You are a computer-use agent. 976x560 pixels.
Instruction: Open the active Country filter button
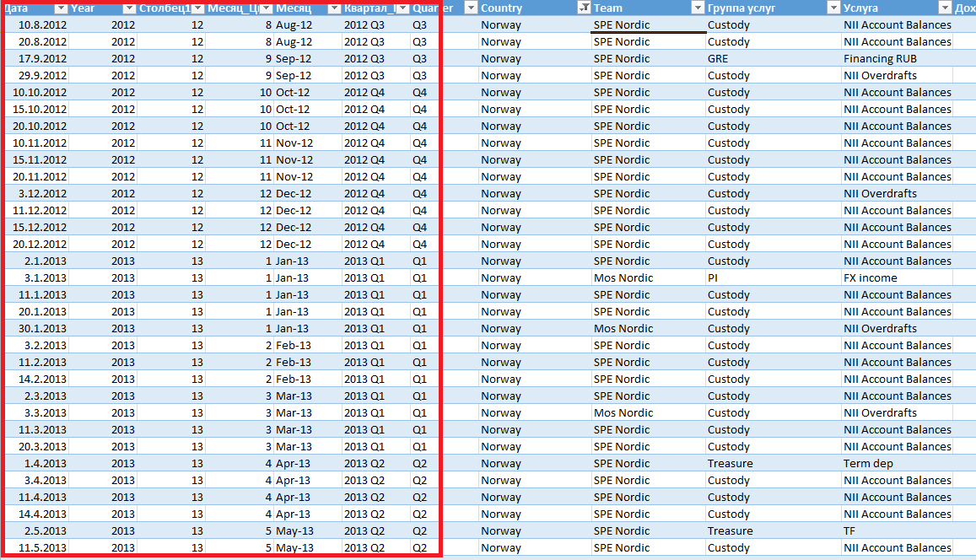click(584, 8)
